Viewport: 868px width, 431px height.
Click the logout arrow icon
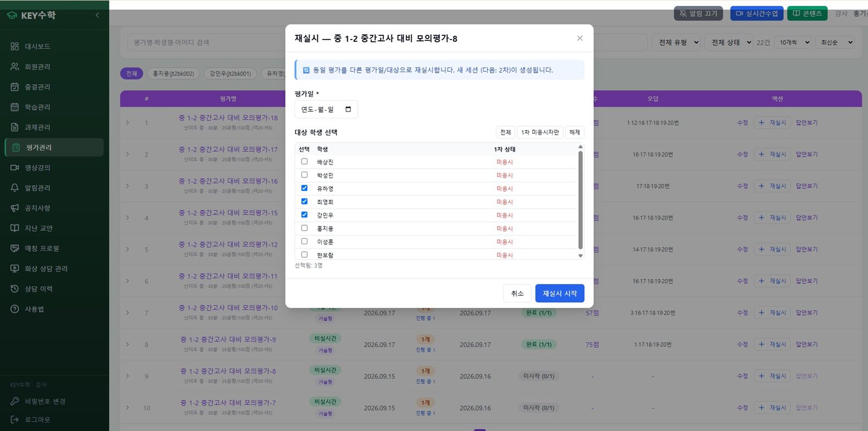15,420
